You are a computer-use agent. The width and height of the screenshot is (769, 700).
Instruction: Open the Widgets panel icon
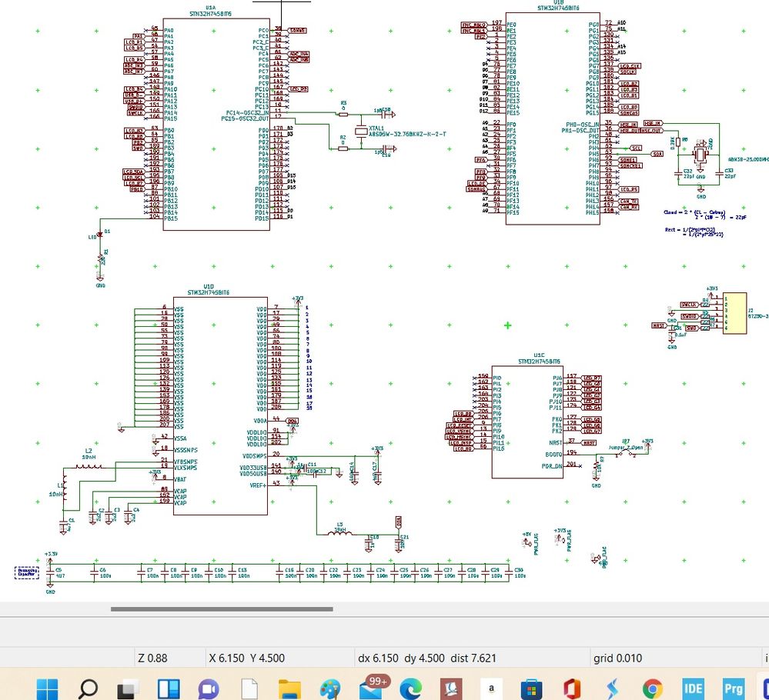(169, 688)
